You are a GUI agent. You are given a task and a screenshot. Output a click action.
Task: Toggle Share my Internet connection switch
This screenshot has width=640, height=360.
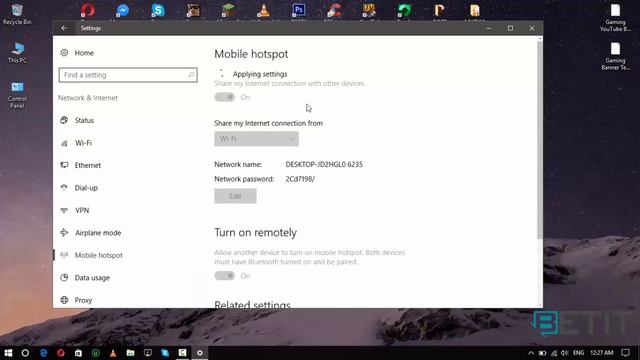[224, 97]
